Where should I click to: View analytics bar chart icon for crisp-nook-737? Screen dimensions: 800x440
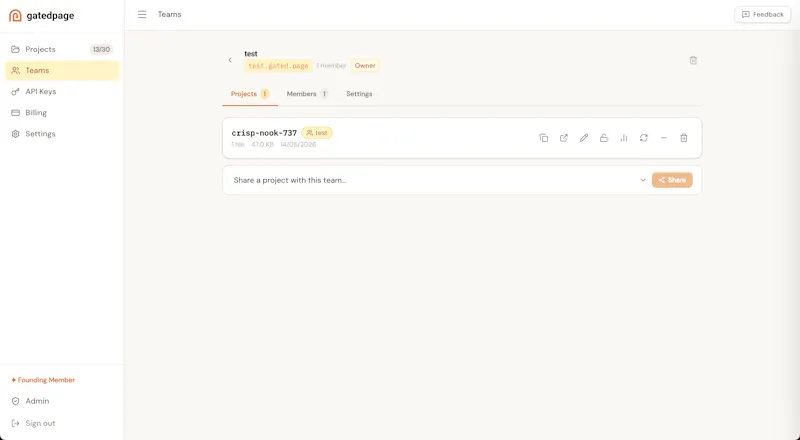(623, 138)
